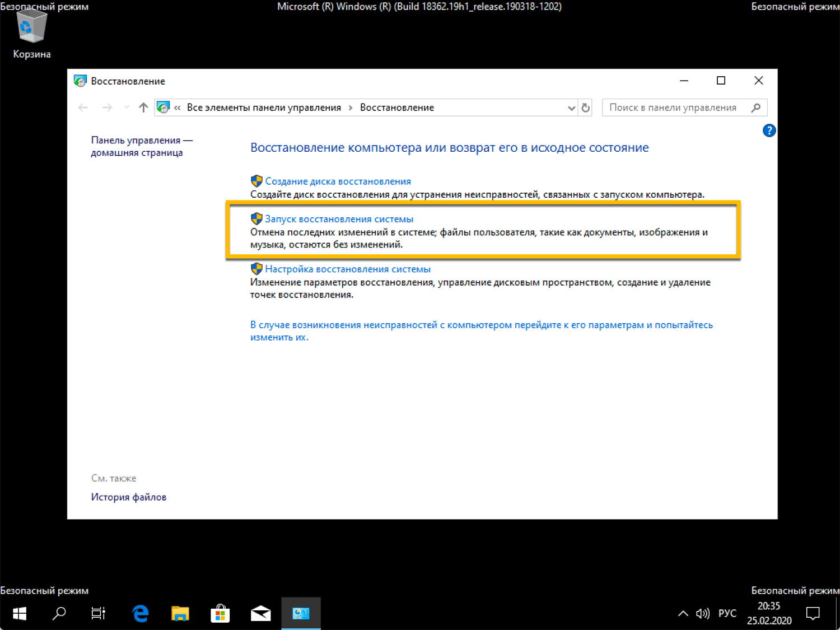This screenshot has width=840, height=630.
Task: Go up one level with the up arrow
Action: tap(143, 108)
